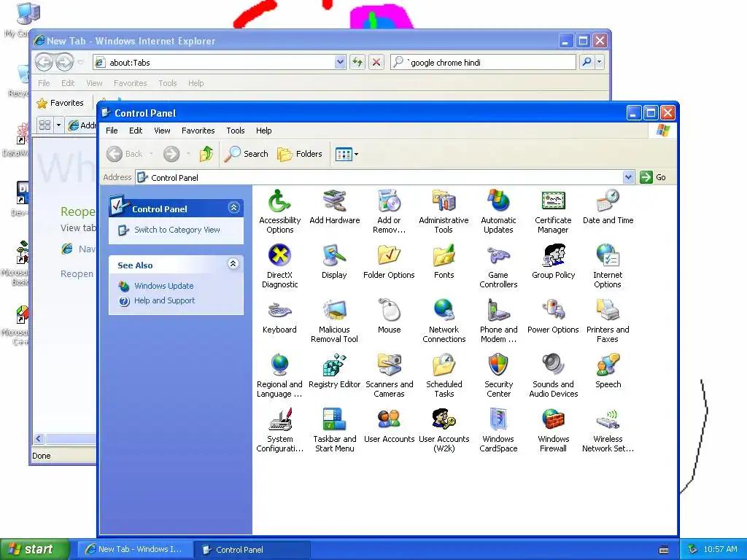Screen dimensions: 747x560
Task: Open Internet Explorer recent pages dropdown arrow
Action: click(81, 63)
